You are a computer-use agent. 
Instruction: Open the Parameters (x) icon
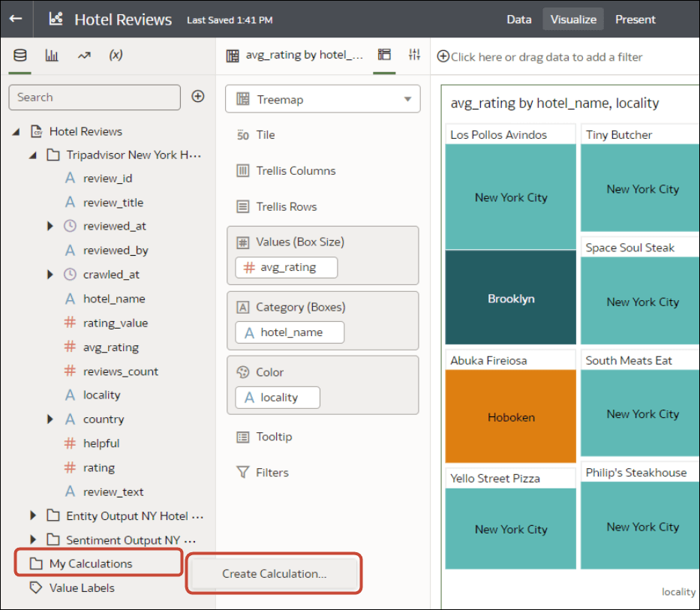click(x=116, y=56)
